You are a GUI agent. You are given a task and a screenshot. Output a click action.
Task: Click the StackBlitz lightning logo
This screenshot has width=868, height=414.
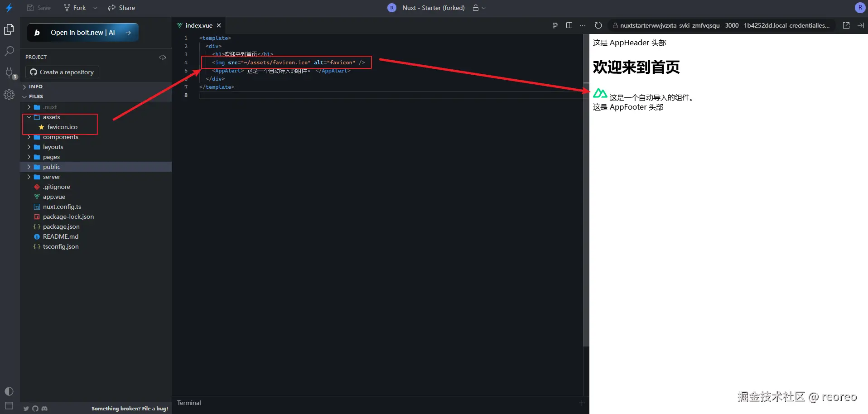click(x=9, y=8)
